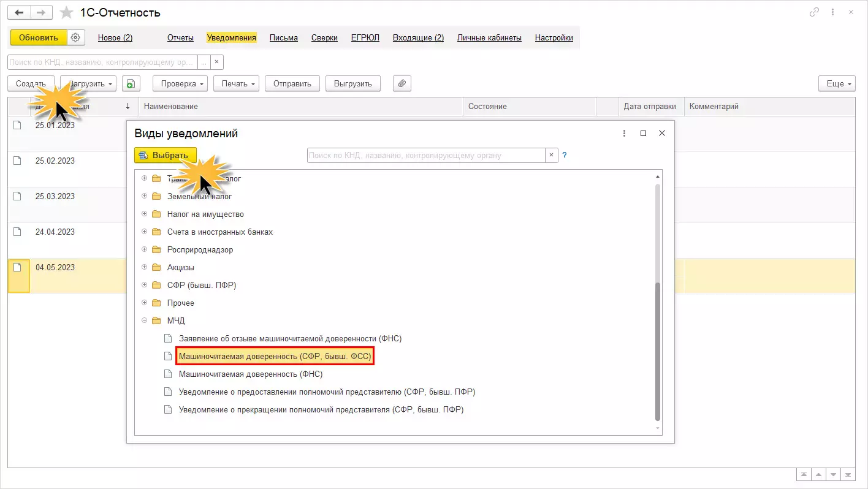Click the back navigation arrow

[18, 12]
